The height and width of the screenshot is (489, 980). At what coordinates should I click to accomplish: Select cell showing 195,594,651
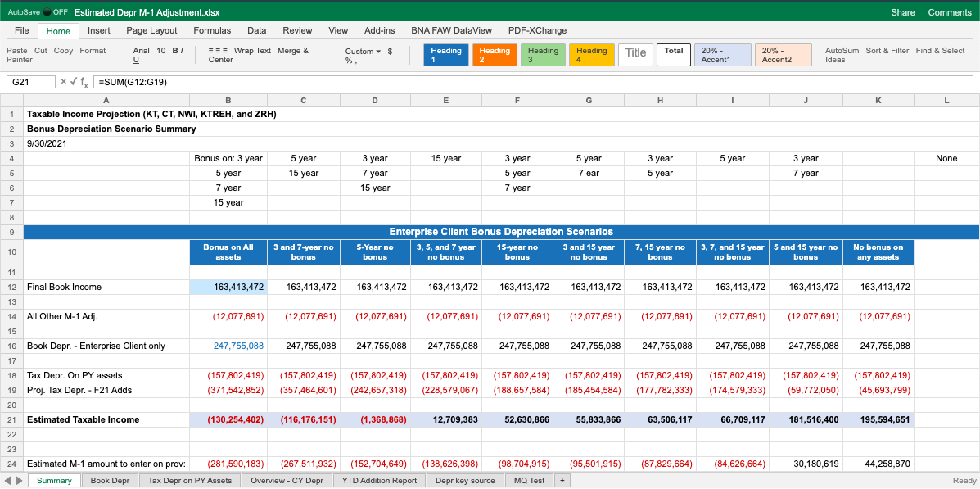click(878, 419)
